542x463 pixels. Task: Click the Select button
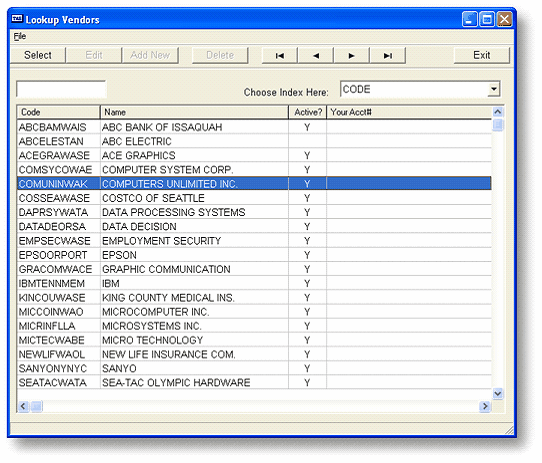tap(38, 55)
